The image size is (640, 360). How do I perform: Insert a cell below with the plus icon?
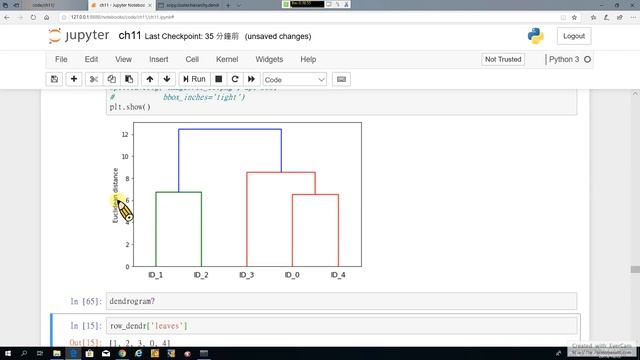[74, 79]
